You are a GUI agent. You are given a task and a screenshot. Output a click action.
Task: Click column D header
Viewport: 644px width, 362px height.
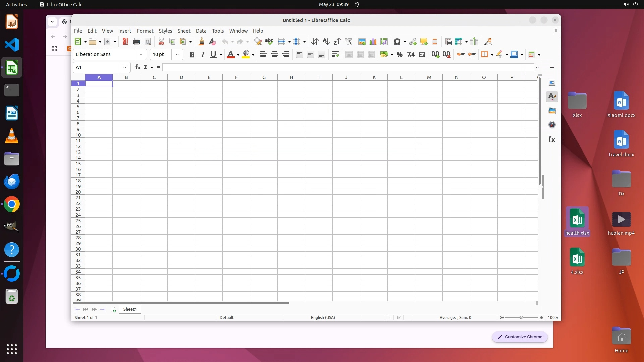click(181, 77)
